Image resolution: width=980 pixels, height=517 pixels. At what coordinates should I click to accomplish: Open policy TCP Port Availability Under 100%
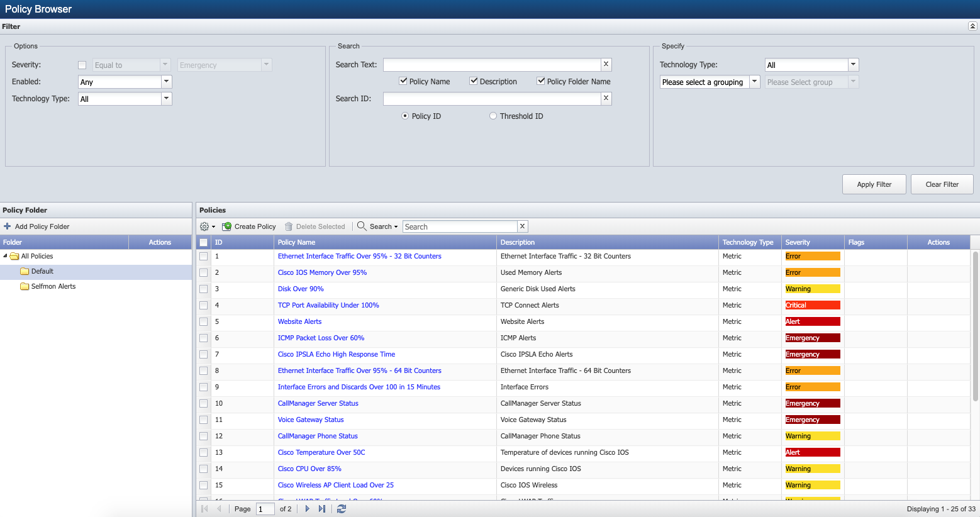pos(328,305)
